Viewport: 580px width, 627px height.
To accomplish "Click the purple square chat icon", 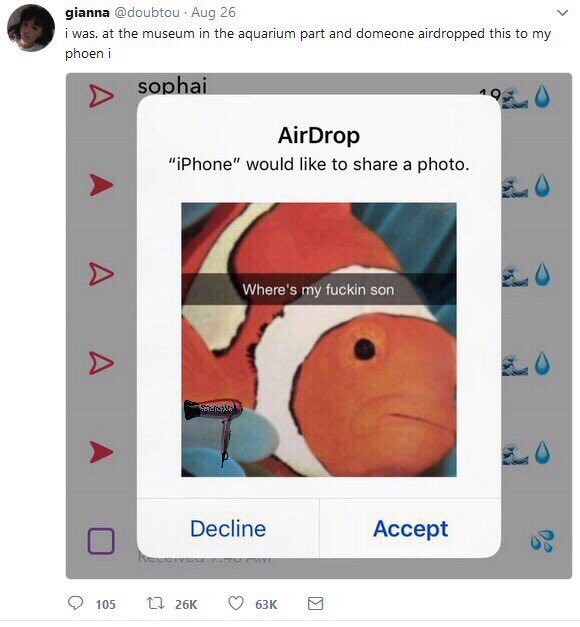I will 101,541.
